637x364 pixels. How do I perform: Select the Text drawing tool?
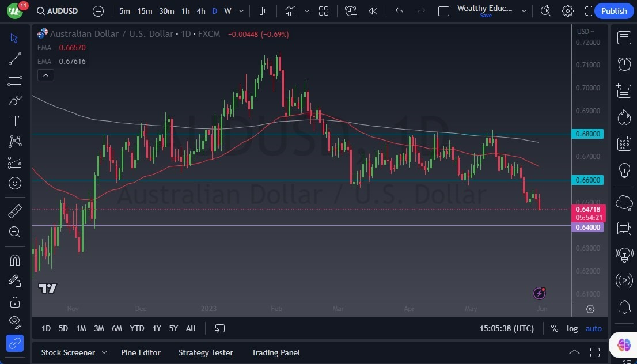(x=14, y=120)
